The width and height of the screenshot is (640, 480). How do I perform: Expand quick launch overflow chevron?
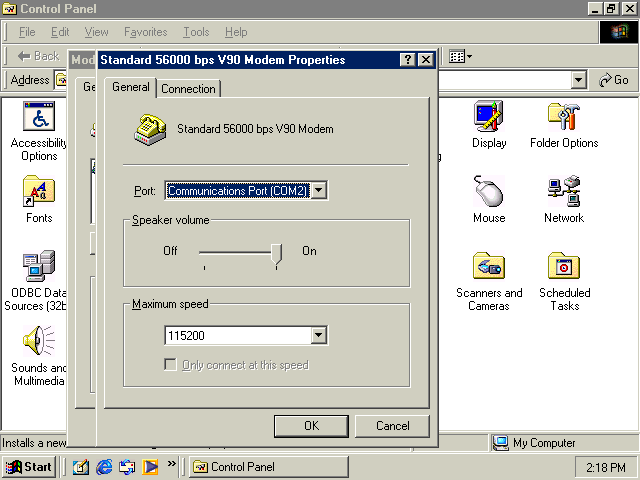pyautogui.click(x=172, y=463)
